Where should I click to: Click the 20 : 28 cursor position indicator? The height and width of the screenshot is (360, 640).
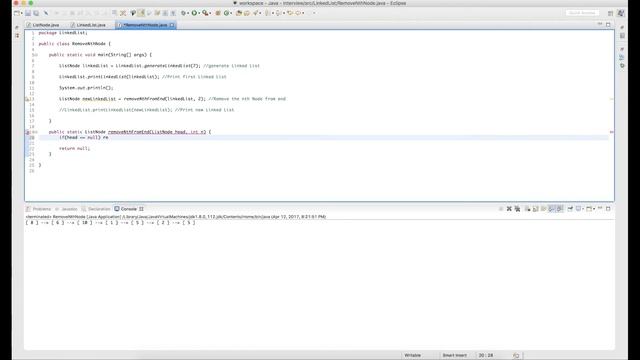[486, 355]
